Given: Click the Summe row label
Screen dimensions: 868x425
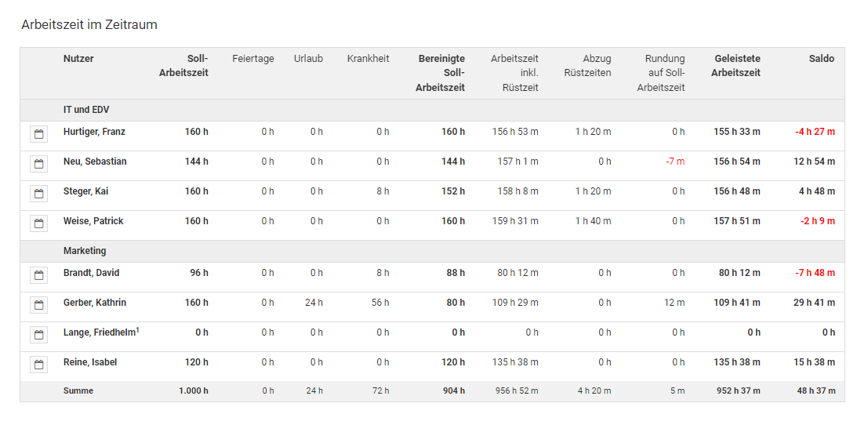Looking at the screenshot, I should 78,390.
